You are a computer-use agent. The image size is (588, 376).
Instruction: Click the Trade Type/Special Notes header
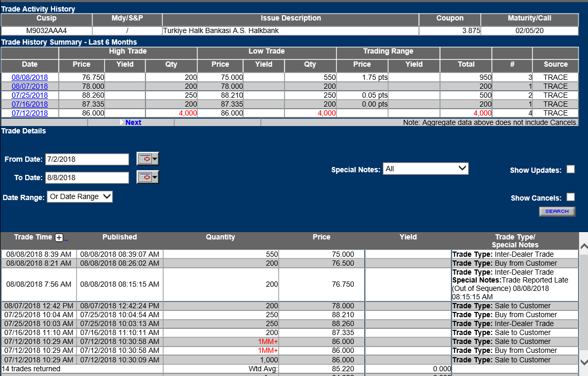pos(515,241)
